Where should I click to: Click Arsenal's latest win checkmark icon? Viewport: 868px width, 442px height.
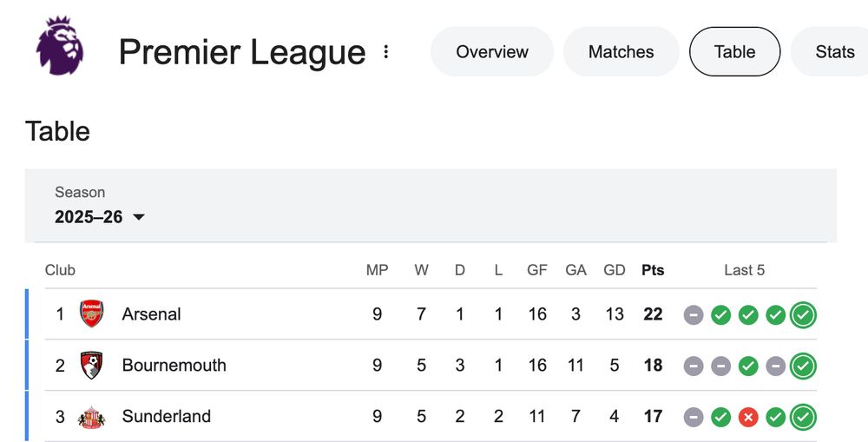click(x=804, y=314)
